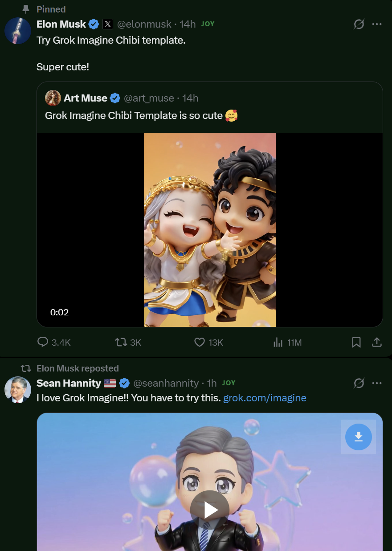Open Grok icon on Elon Musk's post
392x551 pixels.
(359, 24)
